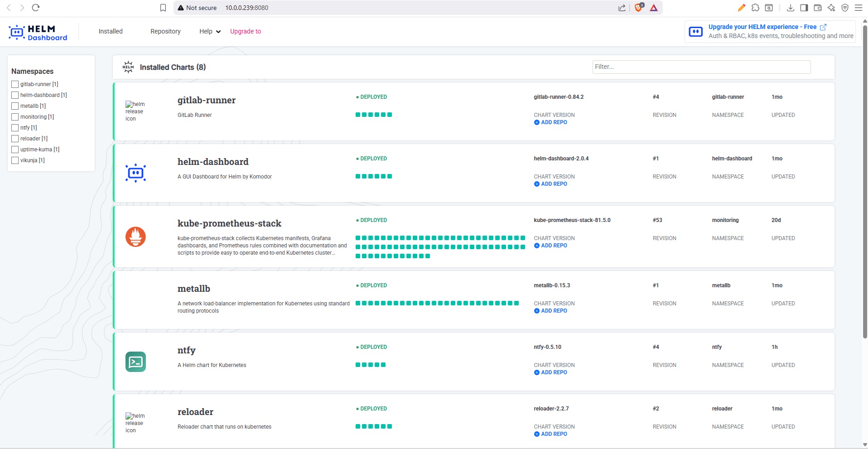Click the ntfy terminal chart icon
Image resolution: width=868 pixels, height=449 pixels.
[x=135, y=362]
